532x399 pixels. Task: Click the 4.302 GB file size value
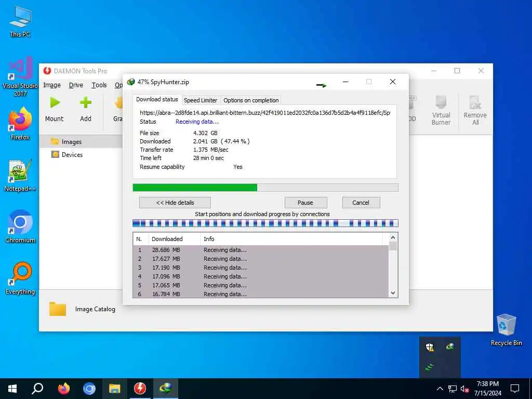205,133
